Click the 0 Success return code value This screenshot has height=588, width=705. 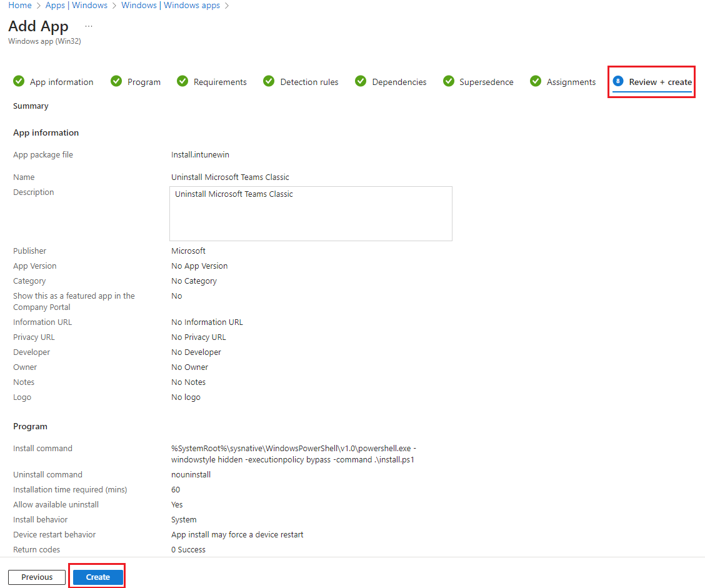click(x=188, y=550)
